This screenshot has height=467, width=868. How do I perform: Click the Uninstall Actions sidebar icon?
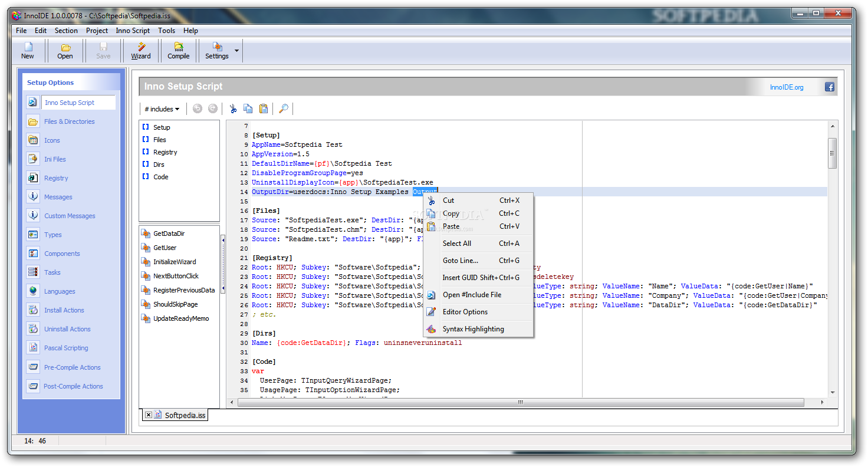[x=33, y=328]
